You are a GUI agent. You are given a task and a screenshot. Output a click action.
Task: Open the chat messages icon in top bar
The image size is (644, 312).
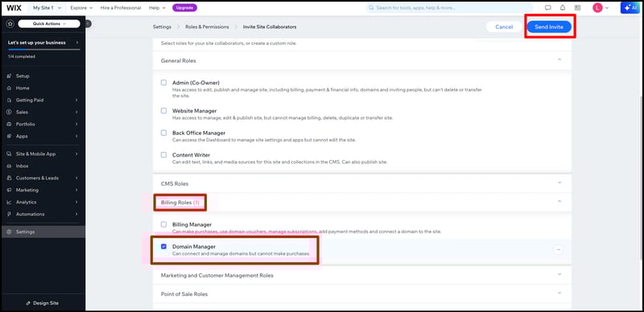click(x=547, y=8)
